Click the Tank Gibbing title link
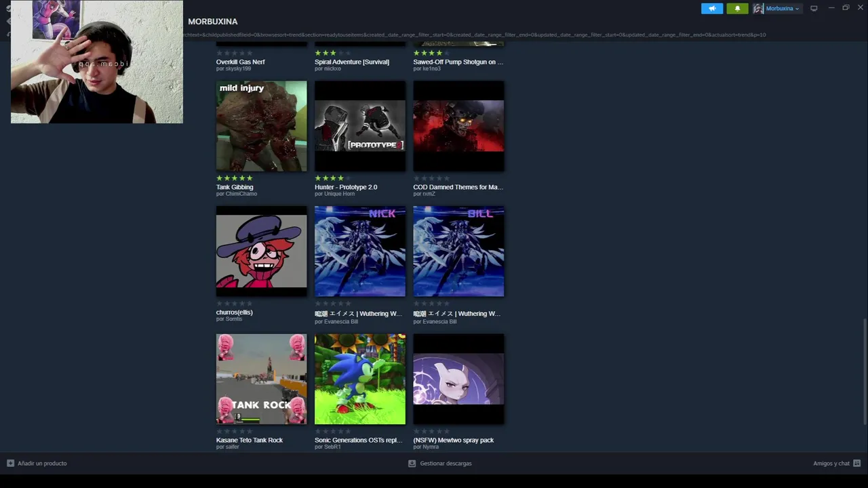868x488 pixels. (235, 187)
